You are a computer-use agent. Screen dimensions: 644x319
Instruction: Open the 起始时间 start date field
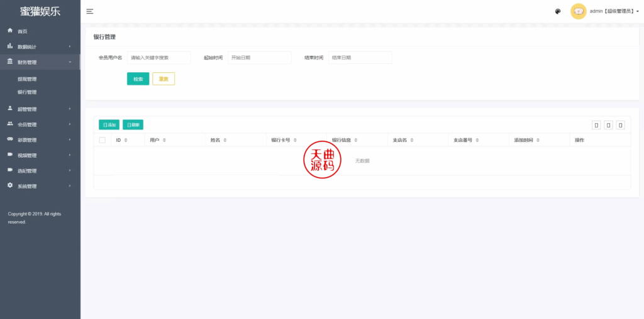pos(260,58)
